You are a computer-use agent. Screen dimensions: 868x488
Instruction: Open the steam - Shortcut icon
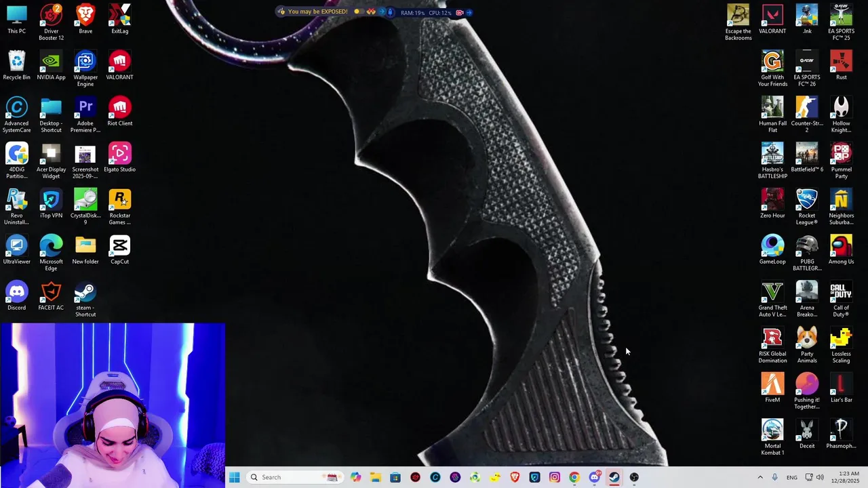85,299
